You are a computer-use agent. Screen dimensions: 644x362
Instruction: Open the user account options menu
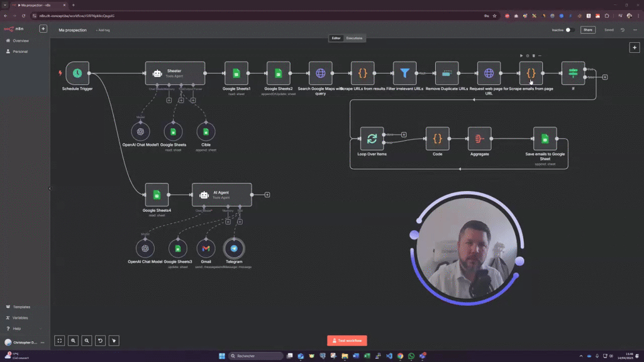click(42, 343)
